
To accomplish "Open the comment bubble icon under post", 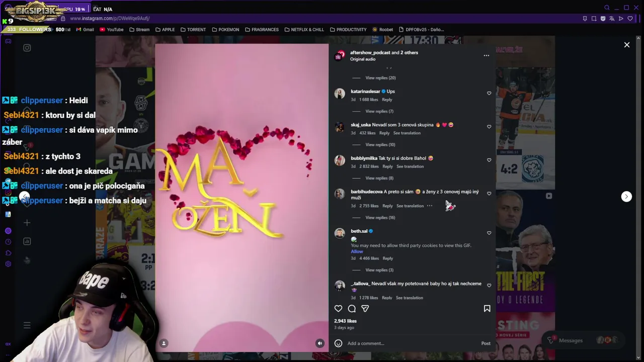I will click(352, 309).
